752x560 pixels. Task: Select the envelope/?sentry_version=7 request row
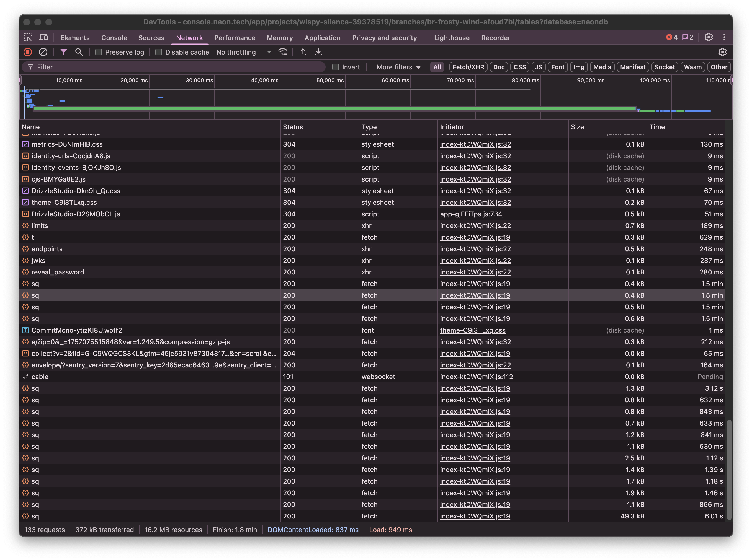click(x=372, y=365)
